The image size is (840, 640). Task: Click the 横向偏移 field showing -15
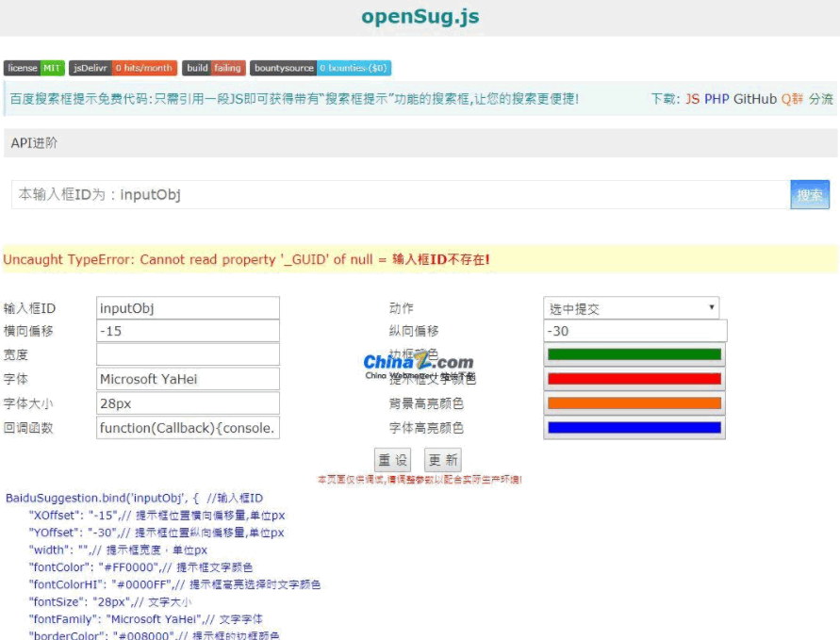tap(188, 331)
